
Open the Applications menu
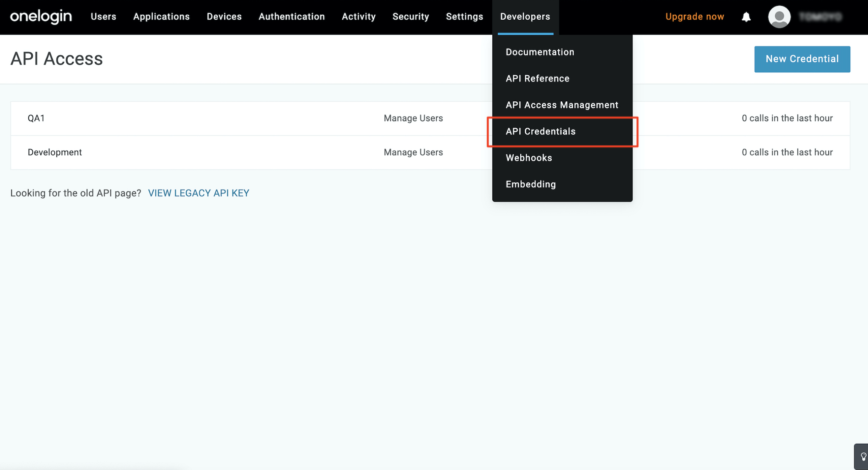[161, 17]
